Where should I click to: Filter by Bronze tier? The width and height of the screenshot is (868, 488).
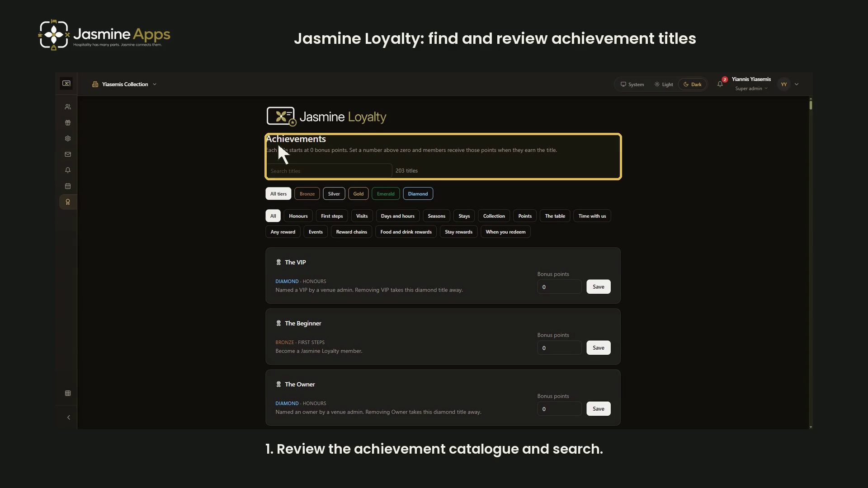click(307, 194)
